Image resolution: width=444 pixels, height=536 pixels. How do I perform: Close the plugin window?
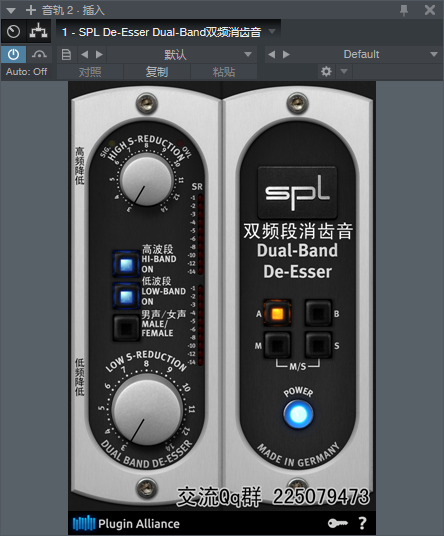pos(430,10)
